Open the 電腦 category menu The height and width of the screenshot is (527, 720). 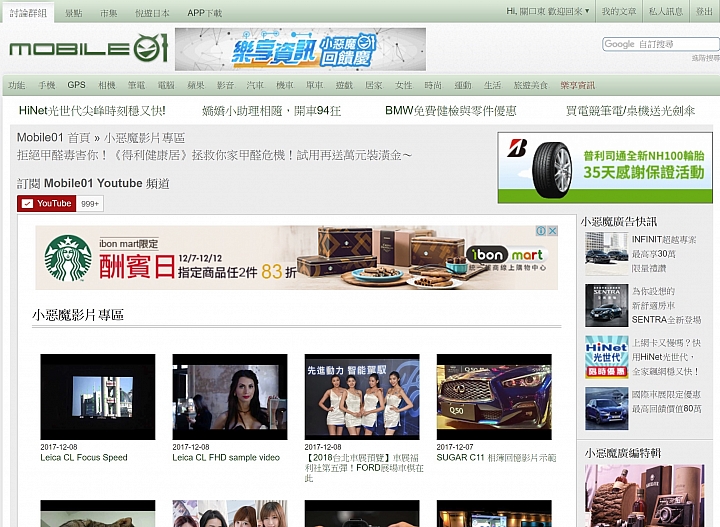point(166,85)
